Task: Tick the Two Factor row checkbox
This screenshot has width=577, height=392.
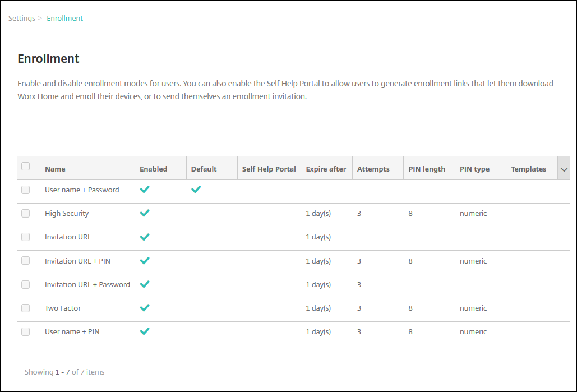Action: click(x=25, y=308)
